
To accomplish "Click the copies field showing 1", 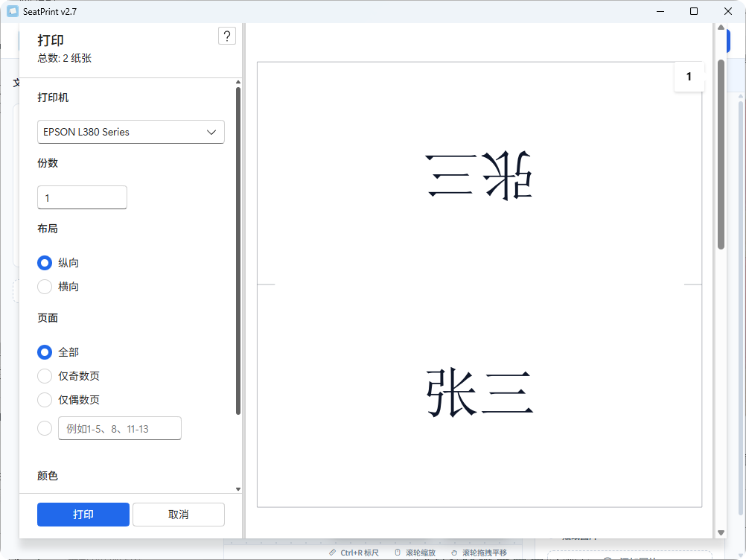I will click(83, 197).
